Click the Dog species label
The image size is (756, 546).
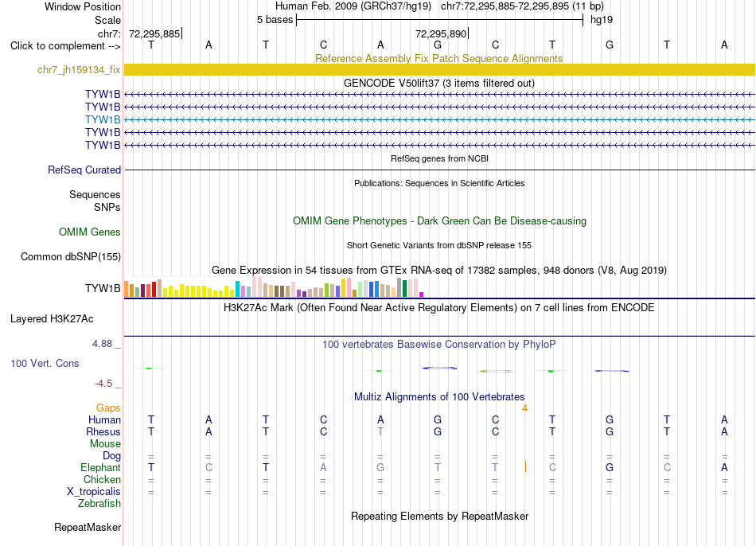click(x=111, y=456)
